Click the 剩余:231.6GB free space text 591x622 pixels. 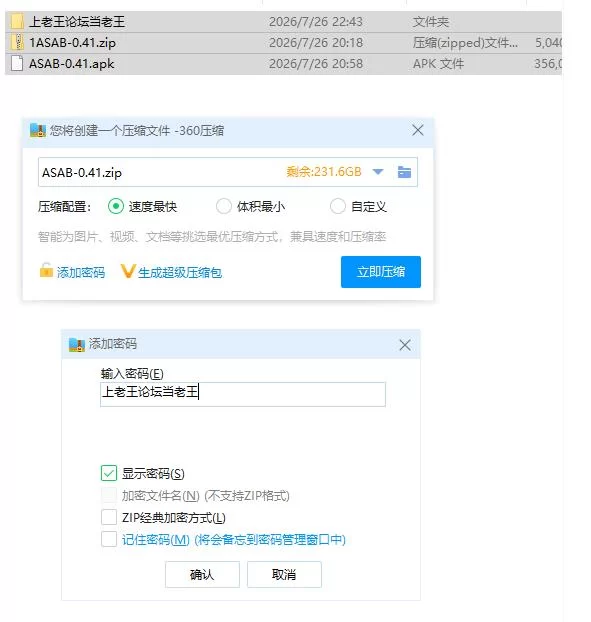pos(324,171)
